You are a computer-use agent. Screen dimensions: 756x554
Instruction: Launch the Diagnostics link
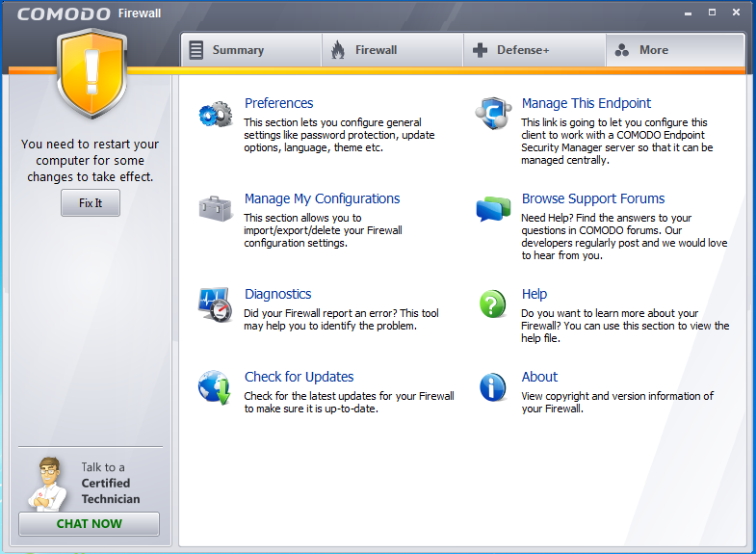pyautogui.click(x=277, y=294)
